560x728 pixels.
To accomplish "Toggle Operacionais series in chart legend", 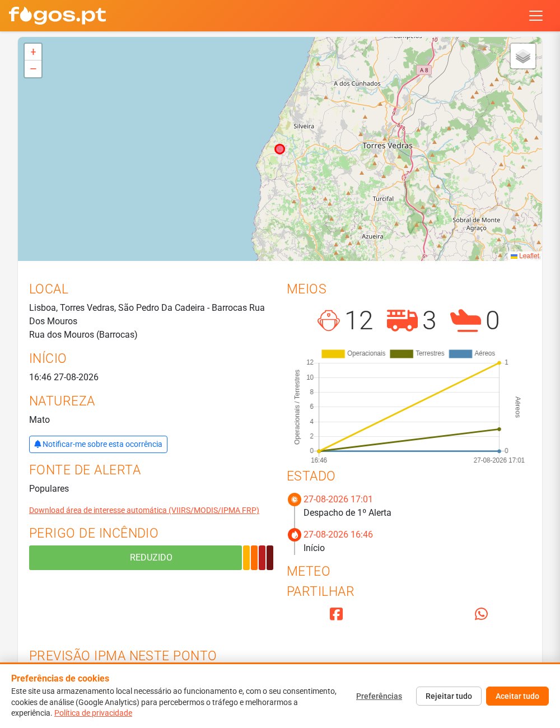I will click(353, 353).
